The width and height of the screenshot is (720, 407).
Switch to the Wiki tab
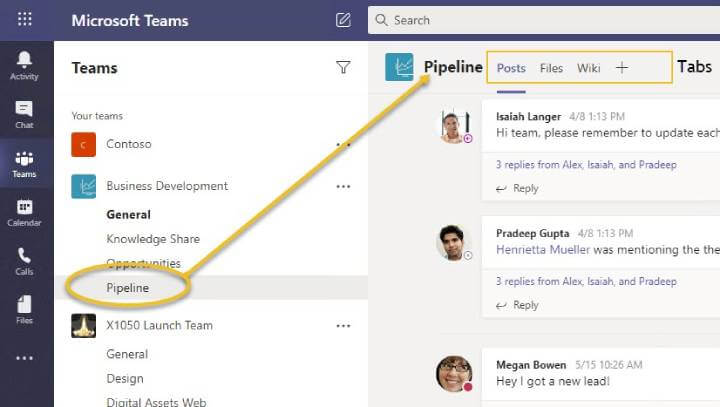(x=589, y=68)
